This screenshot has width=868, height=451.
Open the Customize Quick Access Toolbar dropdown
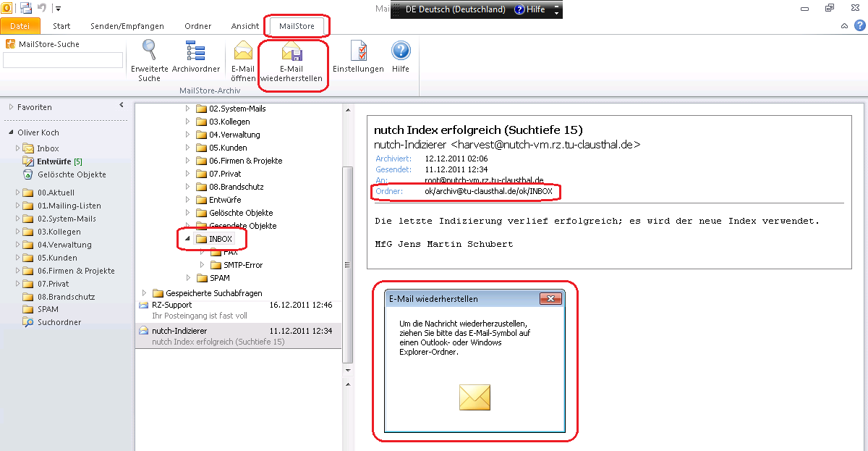pyautogui.click(x=57, y=9)
